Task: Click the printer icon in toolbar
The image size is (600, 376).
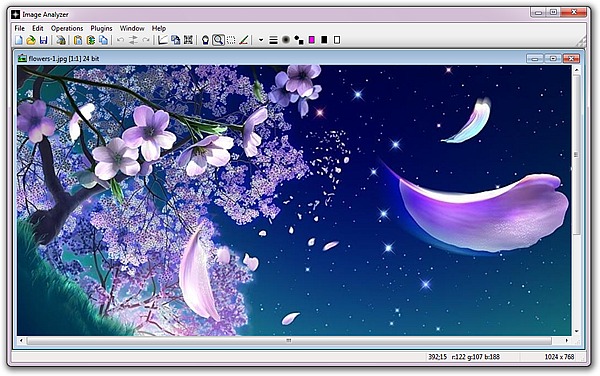Action: click(61, 40)
